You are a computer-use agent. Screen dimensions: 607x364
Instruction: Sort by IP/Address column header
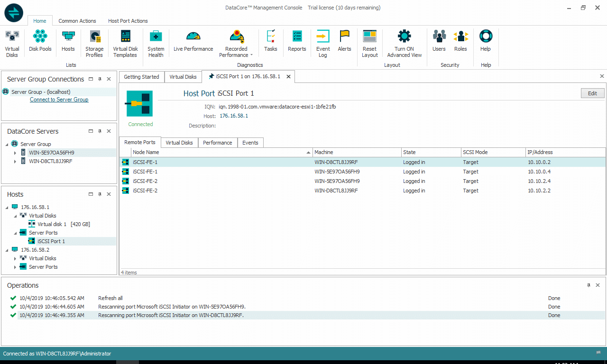coord(565,152)
